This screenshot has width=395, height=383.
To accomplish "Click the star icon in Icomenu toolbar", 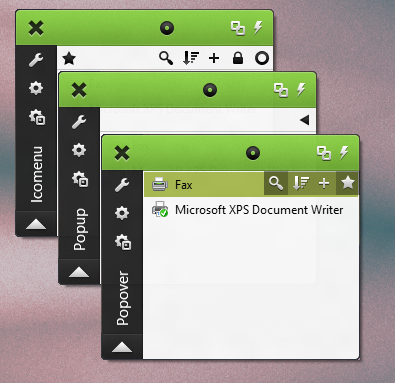I will (x=69, y=59).
